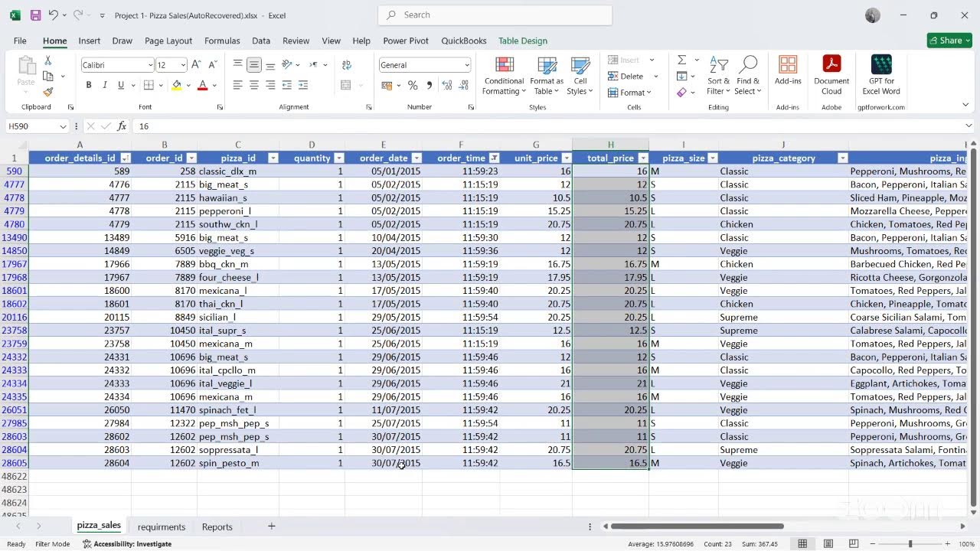
Task: Apply red font color
Action: tap(202, 85)
